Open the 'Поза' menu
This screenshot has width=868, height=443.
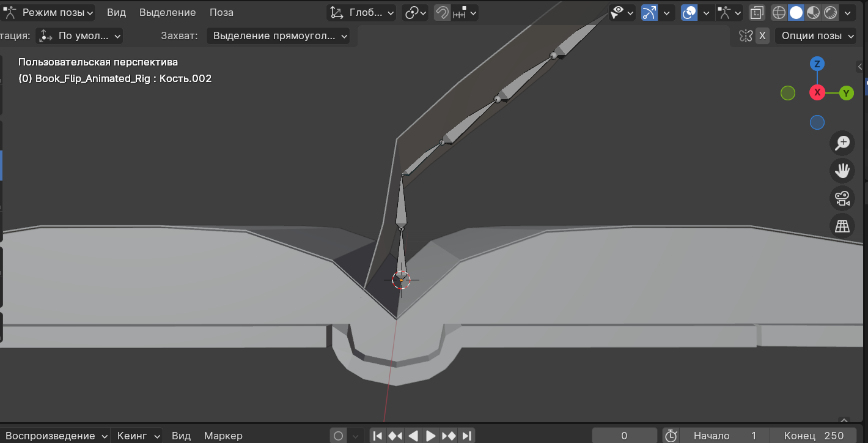pyautogui.click(x=221, y=12)
